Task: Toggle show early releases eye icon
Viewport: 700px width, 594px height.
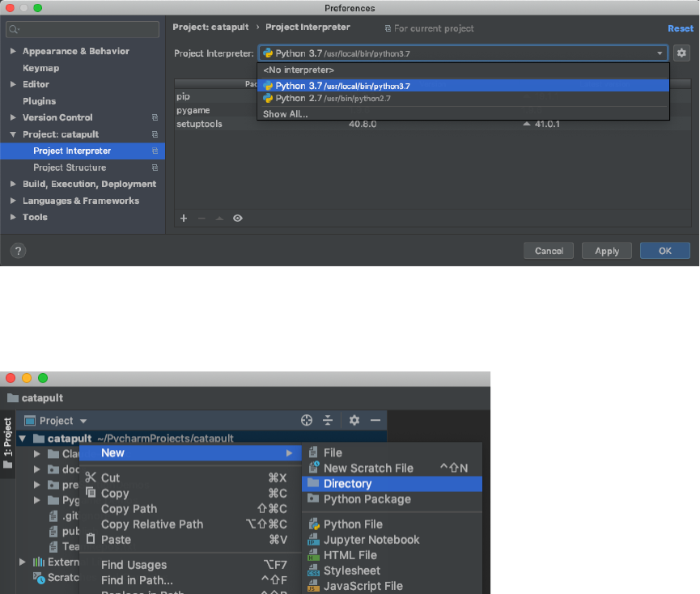Action: pyautogui.click(x=237, y=219)
